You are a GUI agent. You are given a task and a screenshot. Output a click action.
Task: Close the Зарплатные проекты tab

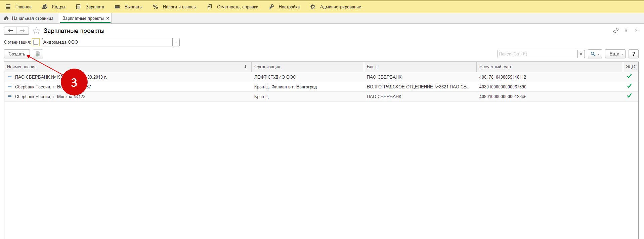click(x=108, y=18)
